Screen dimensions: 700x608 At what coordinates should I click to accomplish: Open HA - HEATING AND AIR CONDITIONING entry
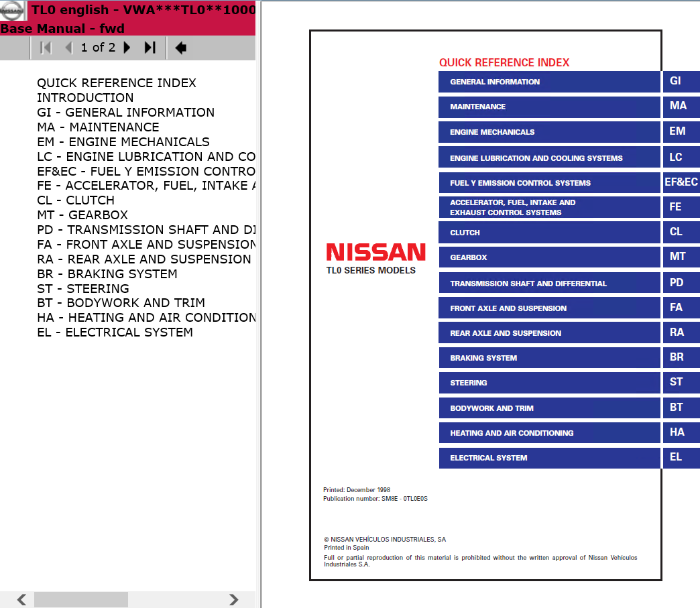(146, 318)
